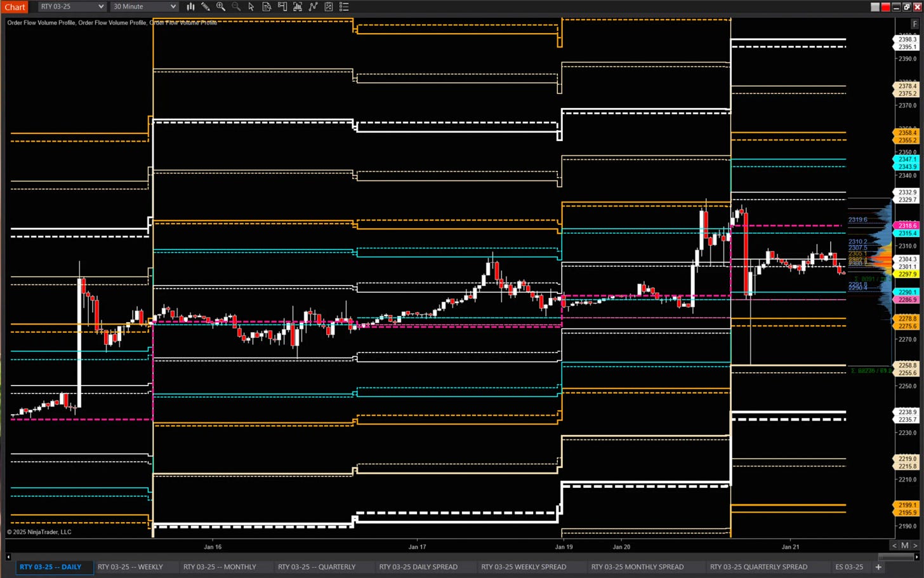Restore down the chart window

[907, 7]
